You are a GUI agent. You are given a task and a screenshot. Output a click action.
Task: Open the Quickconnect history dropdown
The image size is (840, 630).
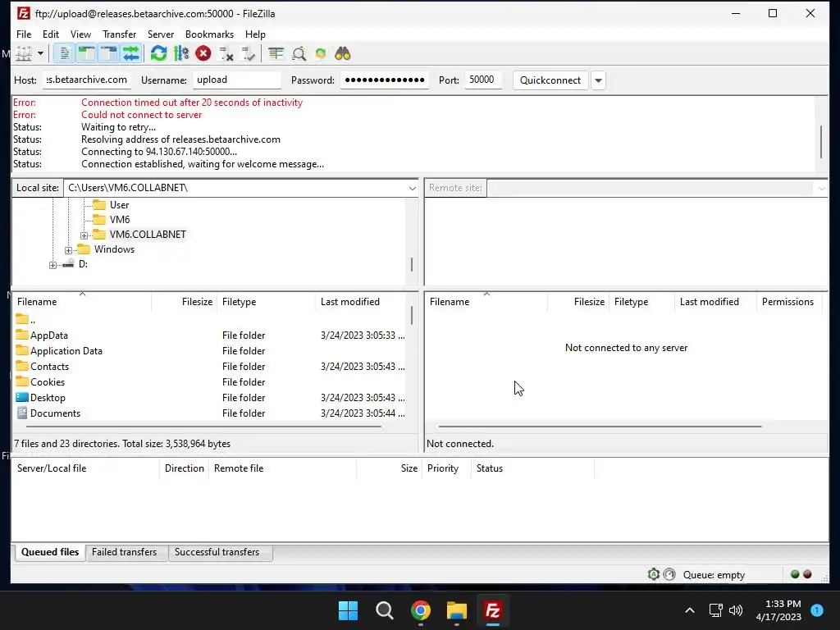coord(598,80)
